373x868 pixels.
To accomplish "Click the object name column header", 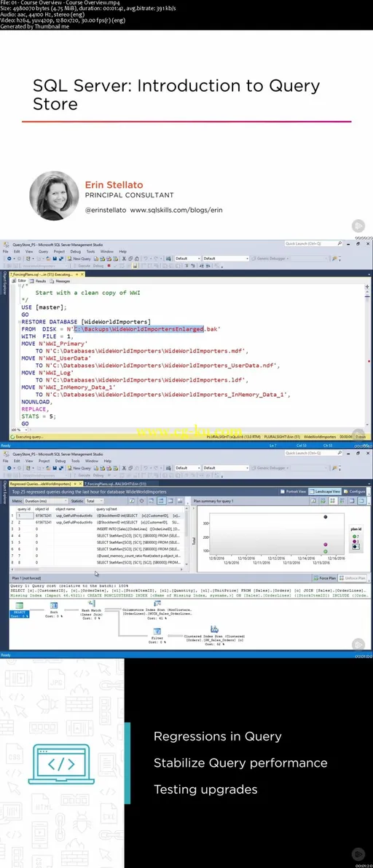I will pos(66,509).
